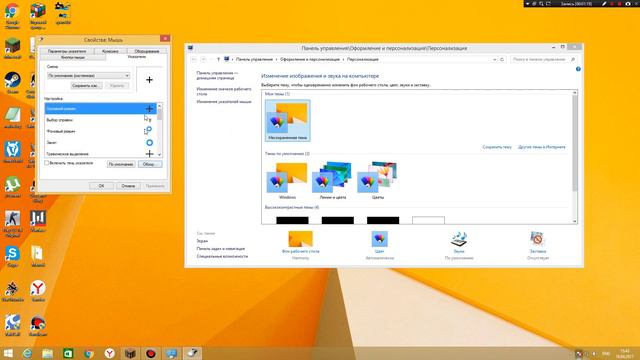Launch Internet Explorer from the taskbar
The image size is (640, 360).
pos(27,353)
